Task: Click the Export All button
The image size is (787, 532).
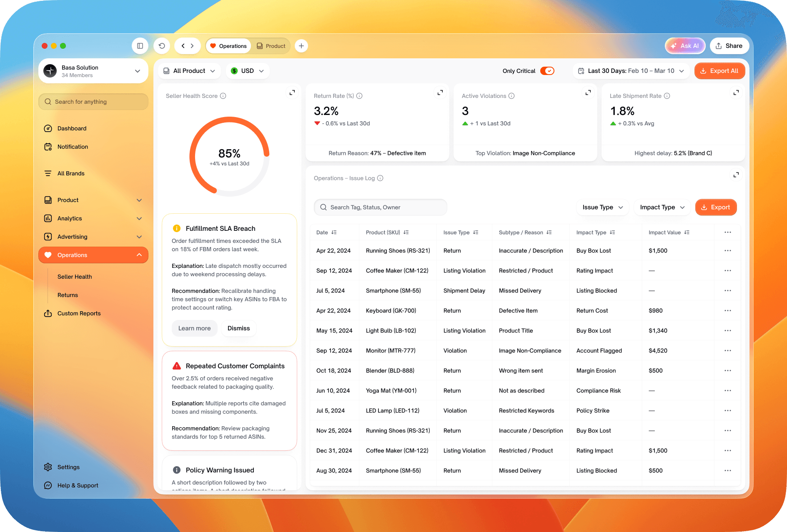Action: pyautogui.click(x=719, y=71)
